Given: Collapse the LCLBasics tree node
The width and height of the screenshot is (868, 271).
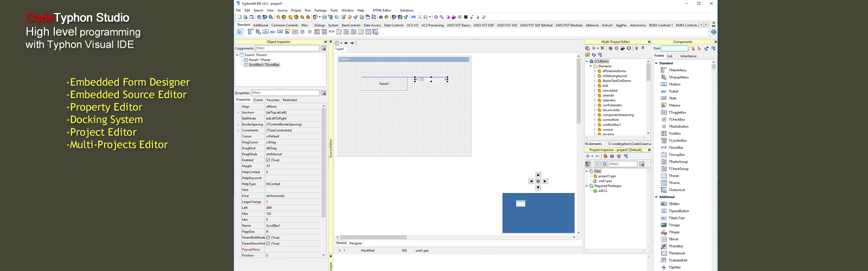Looking at the screenshot, I should point(586,61).
